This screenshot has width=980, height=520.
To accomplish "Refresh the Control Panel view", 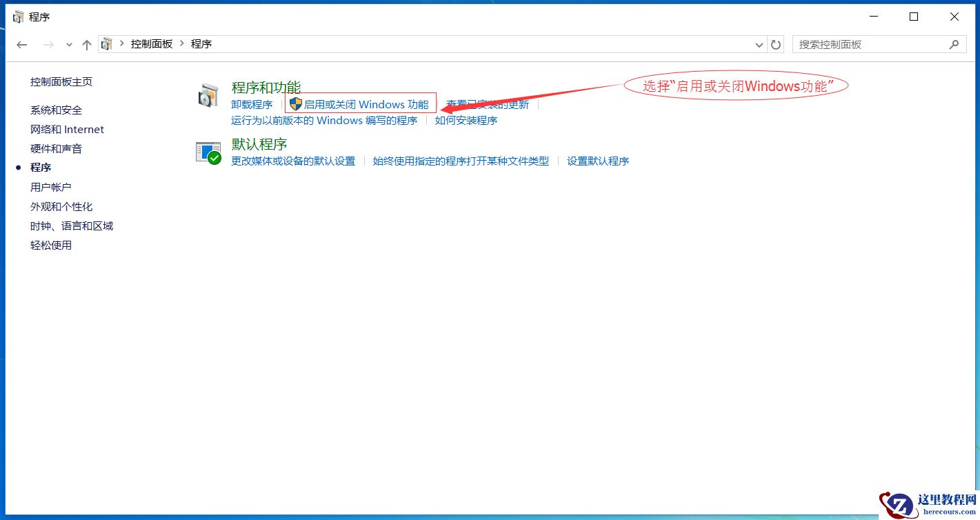I will 776,45.
